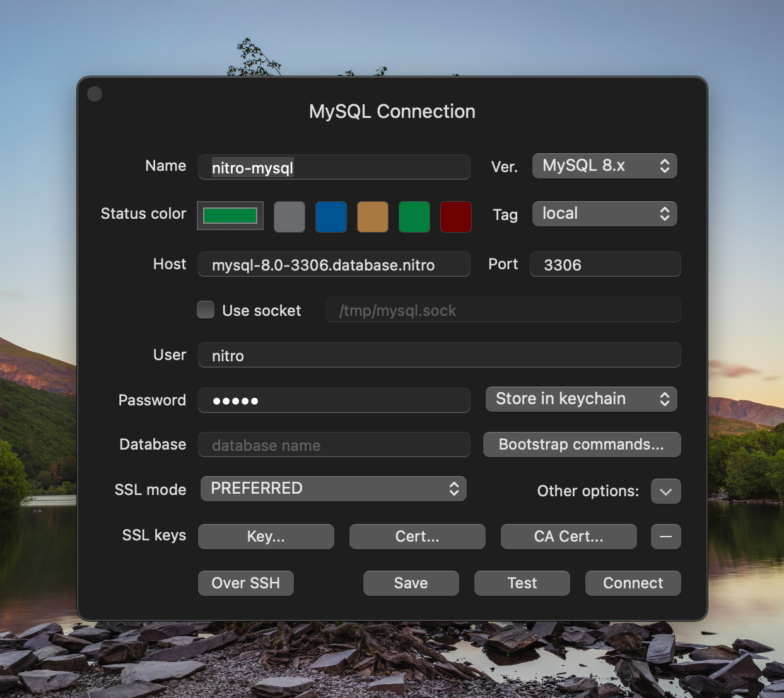Click the Port field showing 3306
Image resolution: width=784 pixels, height=698 pixels.
coord(606,265)
